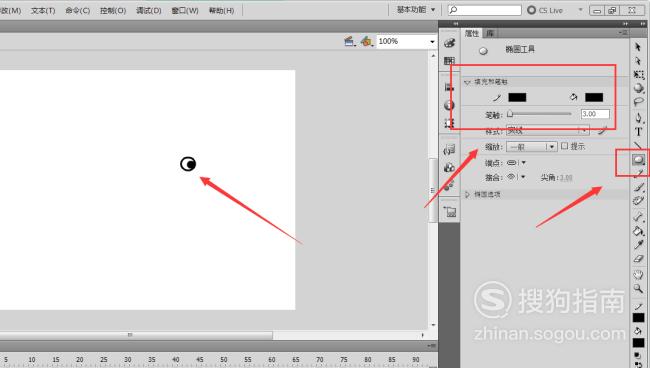Open the 窗口(W) menu
650x368 pixels.
pos(185,10)
